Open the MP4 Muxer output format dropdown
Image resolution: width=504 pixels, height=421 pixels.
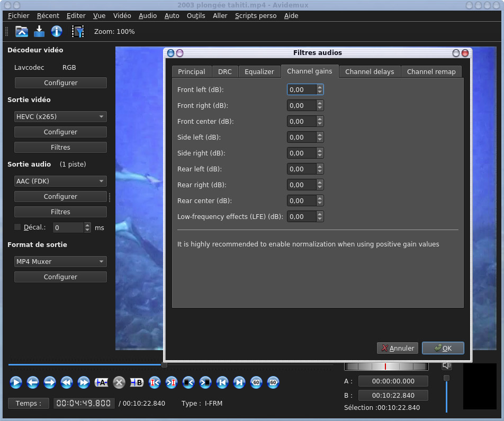pos(60,262)
